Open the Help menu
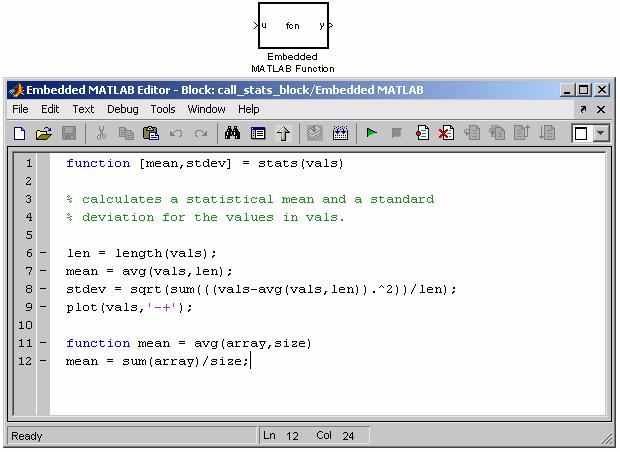Image resolution: width=620 pixels, height=452 pixels. [x=249, y=109]
